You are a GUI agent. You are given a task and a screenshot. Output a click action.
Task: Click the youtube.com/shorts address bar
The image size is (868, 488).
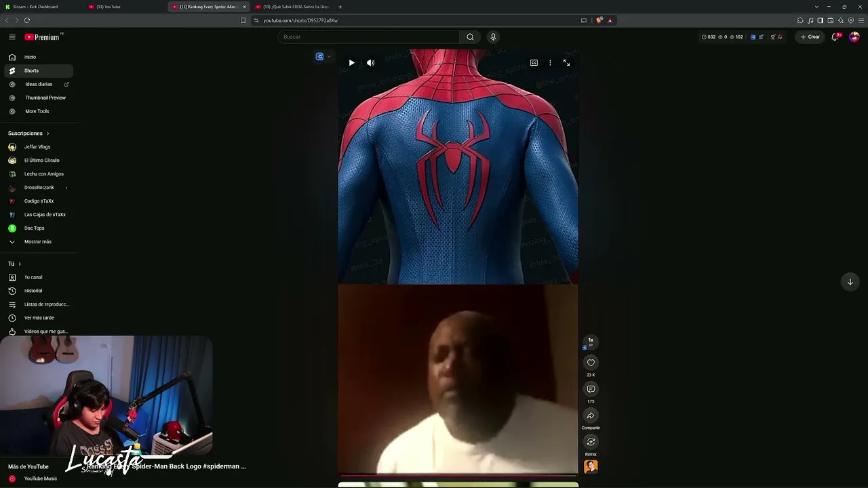pos(414,20)
